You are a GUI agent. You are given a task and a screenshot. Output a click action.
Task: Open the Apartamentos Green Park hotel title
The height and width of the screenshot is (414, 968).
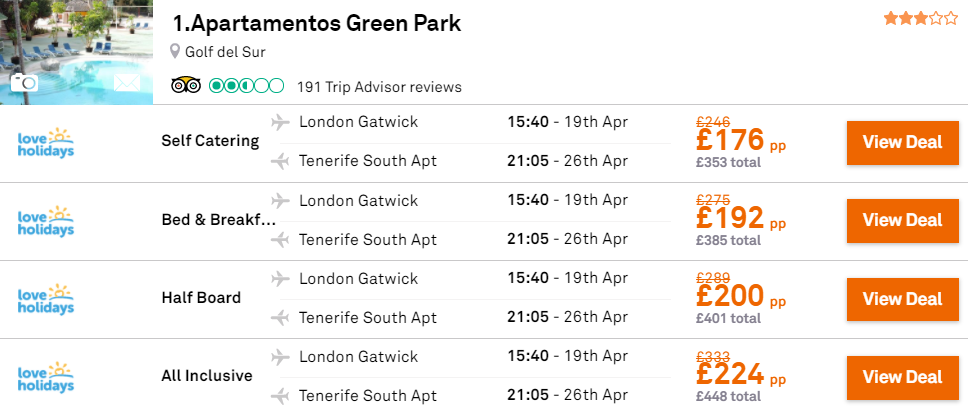[317, 23]
